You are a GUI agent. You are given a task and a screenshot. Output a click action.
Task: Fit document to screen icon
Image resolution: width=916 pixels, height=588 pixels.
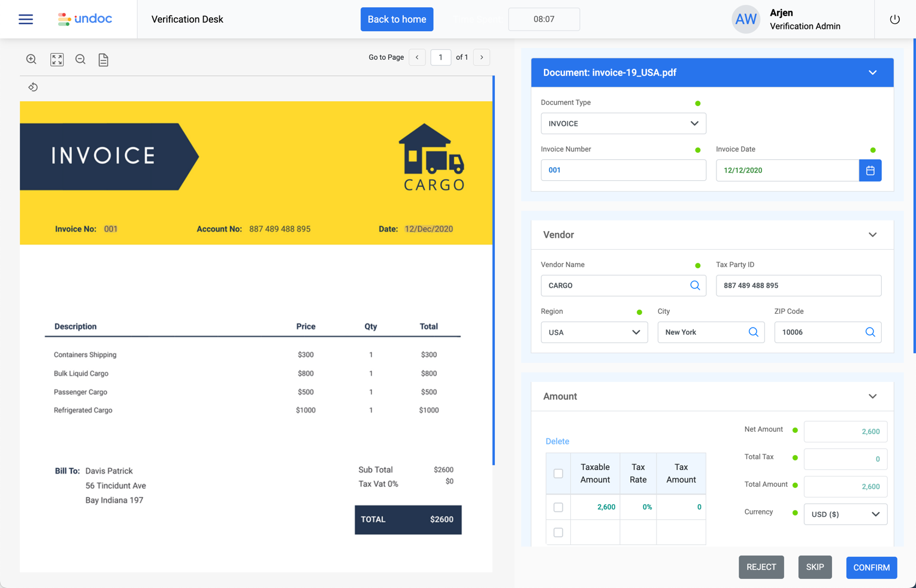pos(57,59)
